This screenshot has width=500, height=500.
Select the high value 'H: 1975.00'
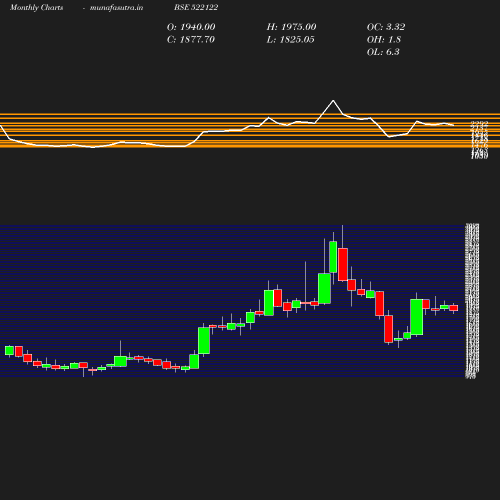point(291,27)
